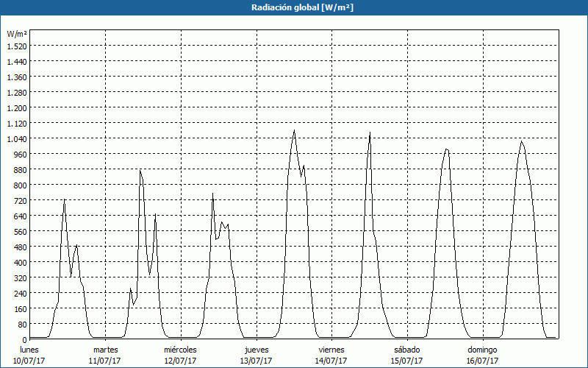The image size is (588, 368).
Task: Click the 80 y-axis value
Action: pos(21,324)
